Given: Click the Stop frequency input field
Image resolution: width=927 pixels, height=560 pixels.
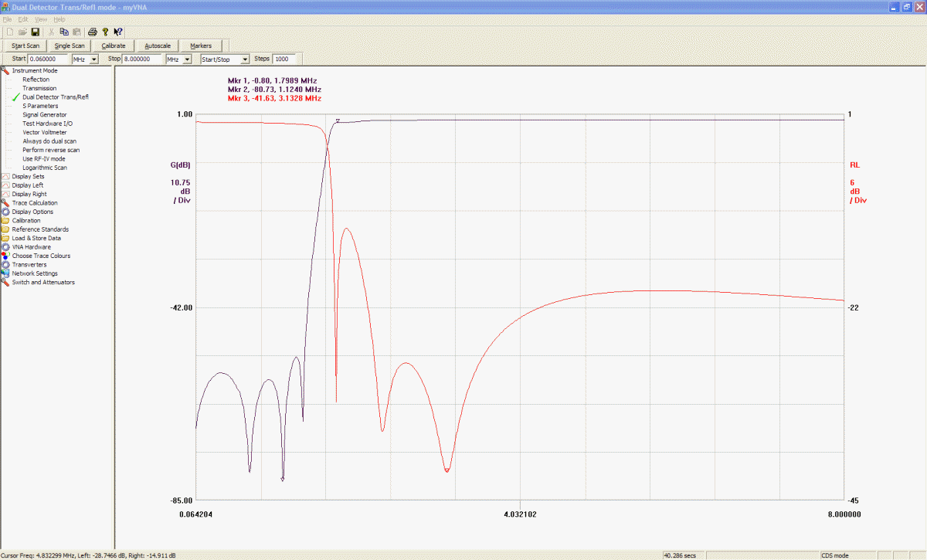Looking at the screenshot, I should click(143, 59).
